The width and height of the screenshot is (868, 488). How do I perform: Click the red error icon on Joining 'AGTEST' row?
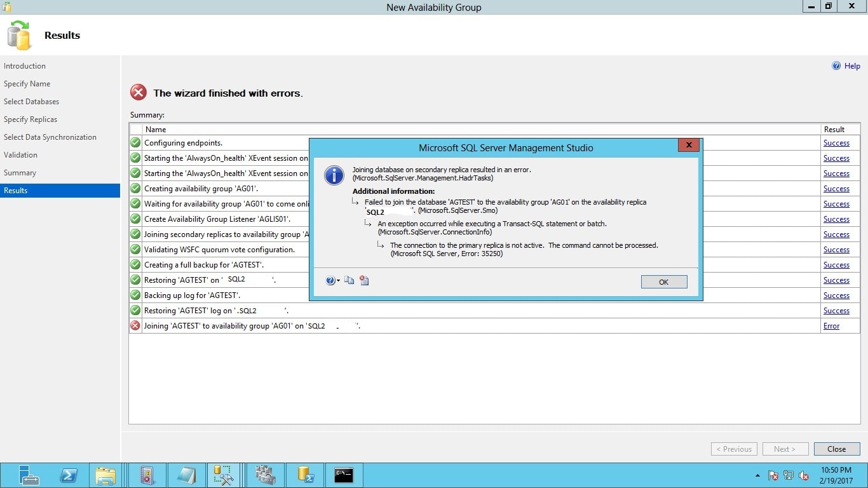click(135, 325)
